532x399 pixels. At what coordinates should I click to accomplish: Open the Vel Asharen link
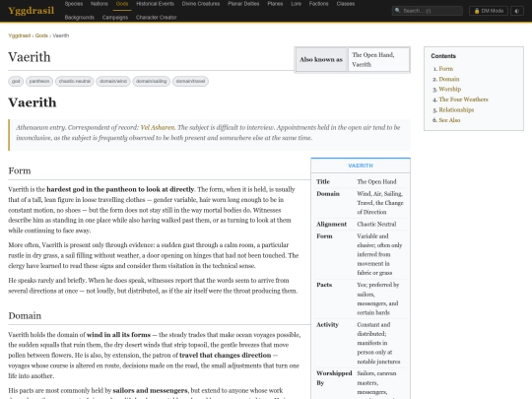pyautogui.click(x=158, y=127)
